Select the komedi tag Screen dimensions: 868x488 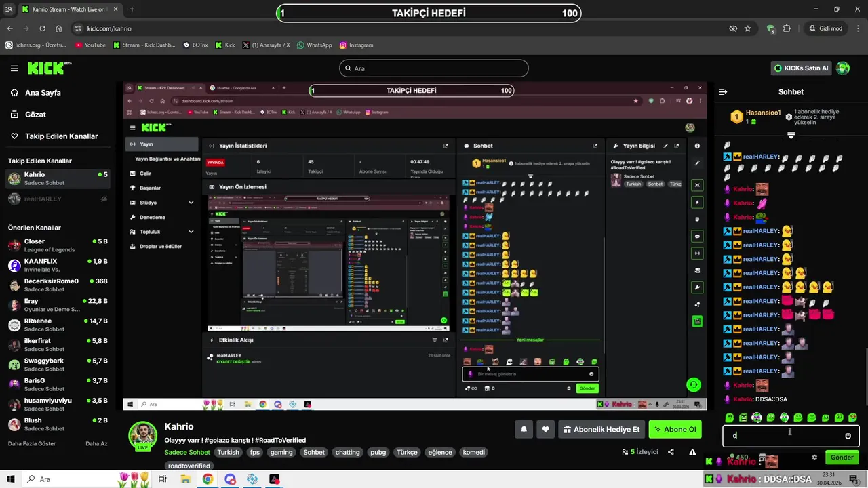473,452
